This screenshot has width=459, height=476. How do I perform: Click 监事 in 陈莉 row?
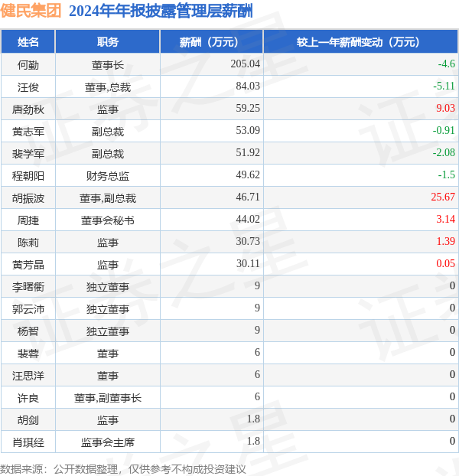tap(108, 243)
